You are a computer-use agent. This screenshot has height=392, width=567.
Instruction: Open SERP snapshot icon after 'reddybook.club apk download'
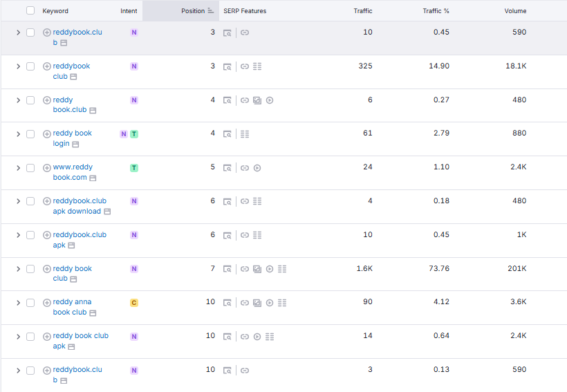coord(107,212)
